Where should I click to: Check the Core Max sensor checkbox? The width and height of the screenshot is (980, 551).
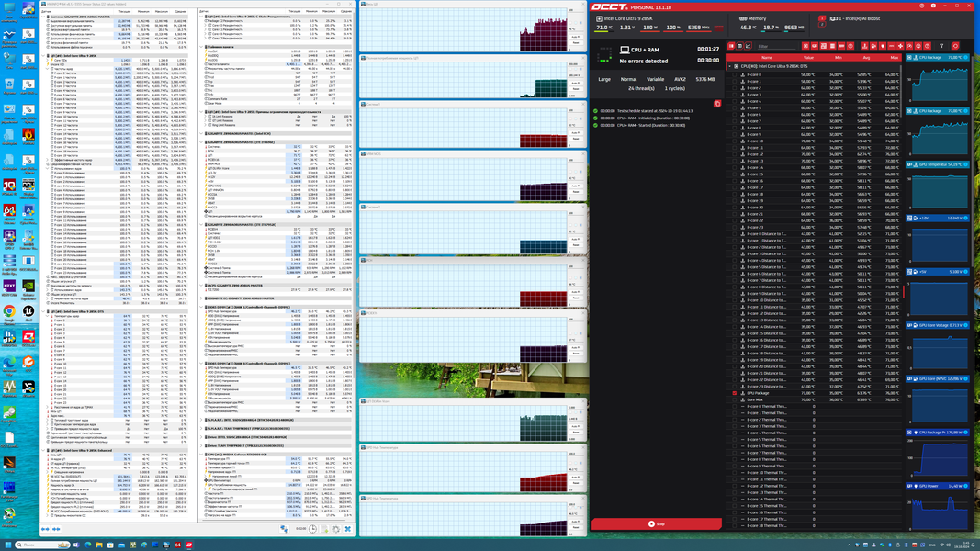[735, 399]
